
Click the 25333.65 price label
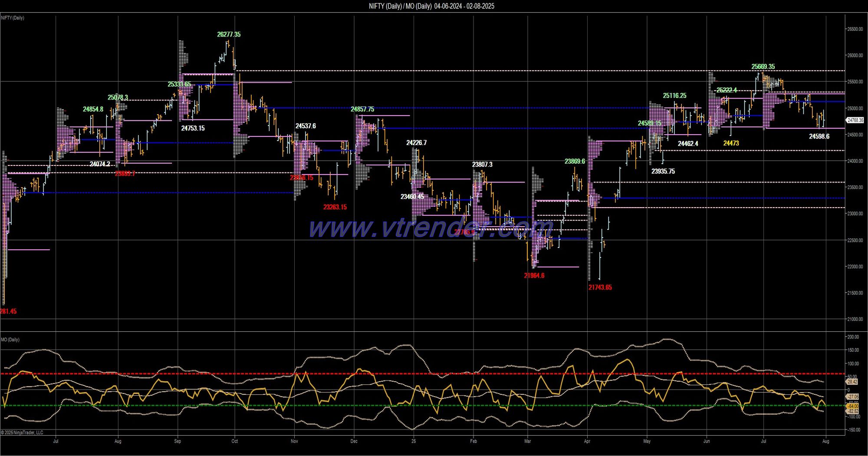[179, 84]
